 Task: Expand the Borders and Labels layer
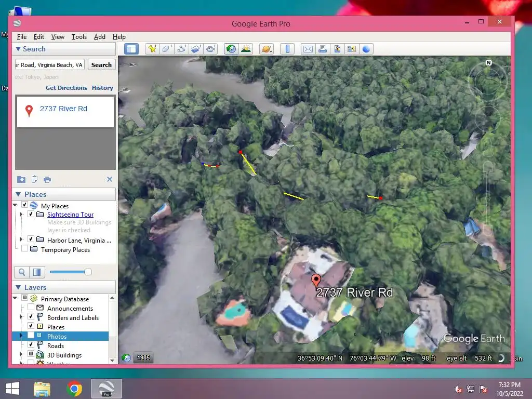pos(21,316)
